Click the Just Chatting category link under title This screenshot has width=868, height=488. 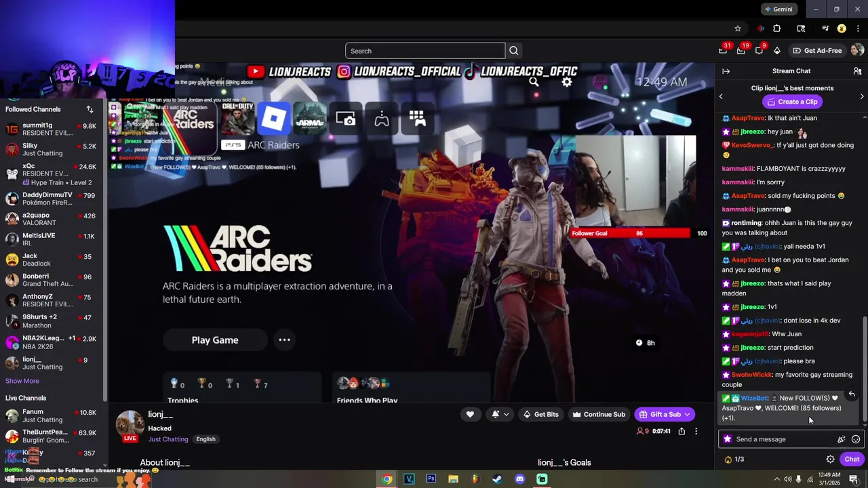168,439
